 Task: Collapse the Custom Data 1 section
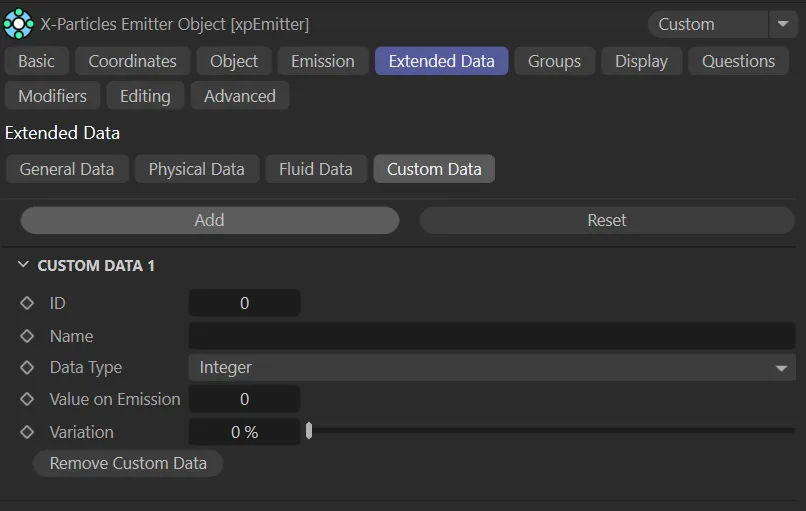pyautogui.click(x=23, y=266)
